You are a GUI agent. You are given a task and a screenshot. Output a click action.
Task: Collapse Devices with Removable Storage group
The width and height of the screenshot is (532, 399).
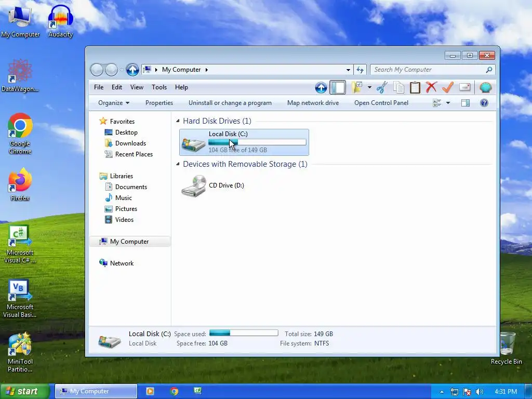point(178,164)
